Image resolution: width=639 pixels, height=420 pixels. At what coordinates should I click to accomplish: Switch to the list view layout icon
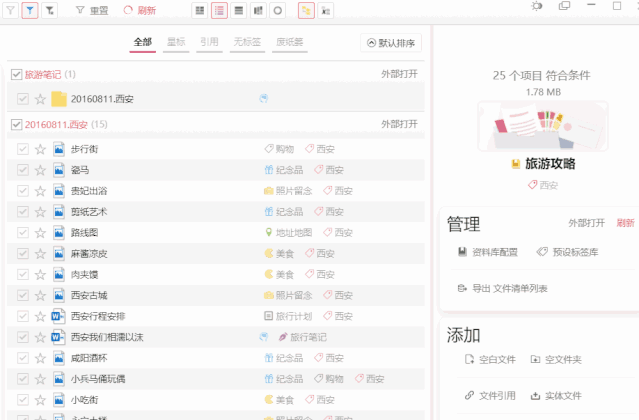coord(219,11)
